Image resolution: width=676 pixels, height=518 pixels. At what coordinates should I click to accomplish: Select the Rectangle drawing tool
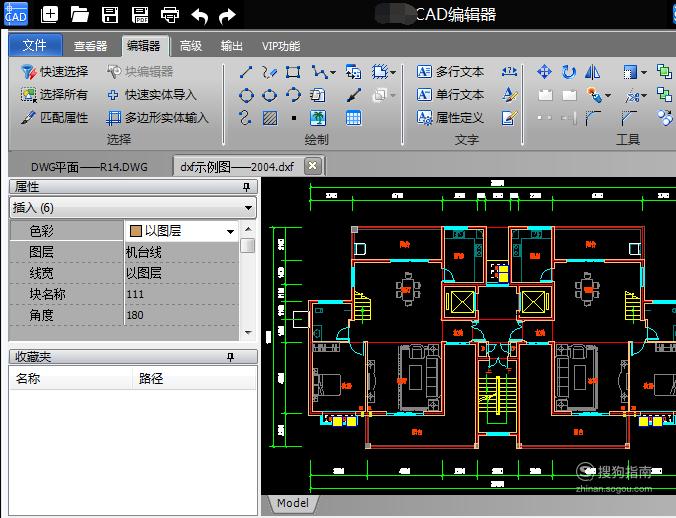click(293, 72)
